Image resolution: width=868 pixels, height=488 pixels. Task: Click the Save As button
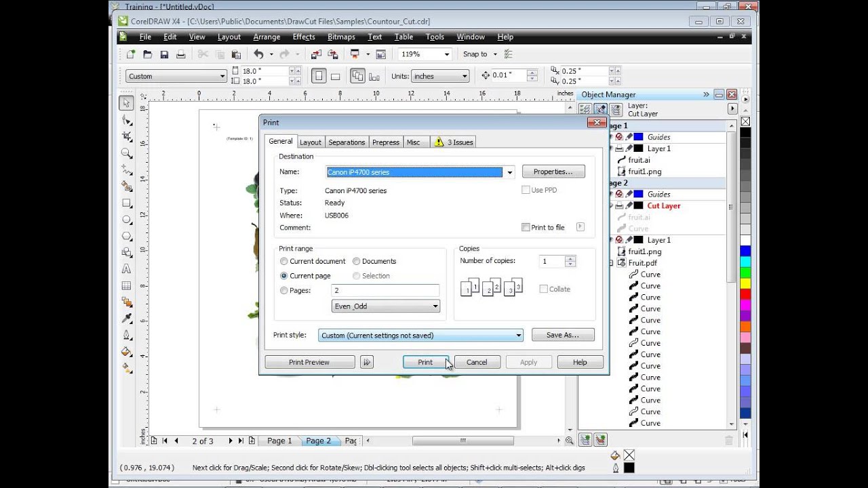click(x=563, y=335)
